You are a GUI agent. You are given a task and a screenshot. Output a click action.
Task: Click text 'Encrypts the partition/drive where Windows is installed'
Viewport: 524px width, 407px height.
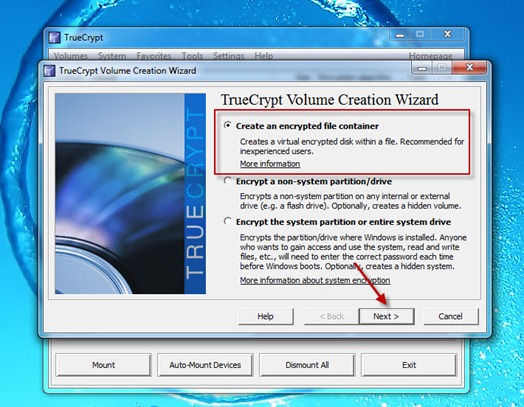point(338,238)
